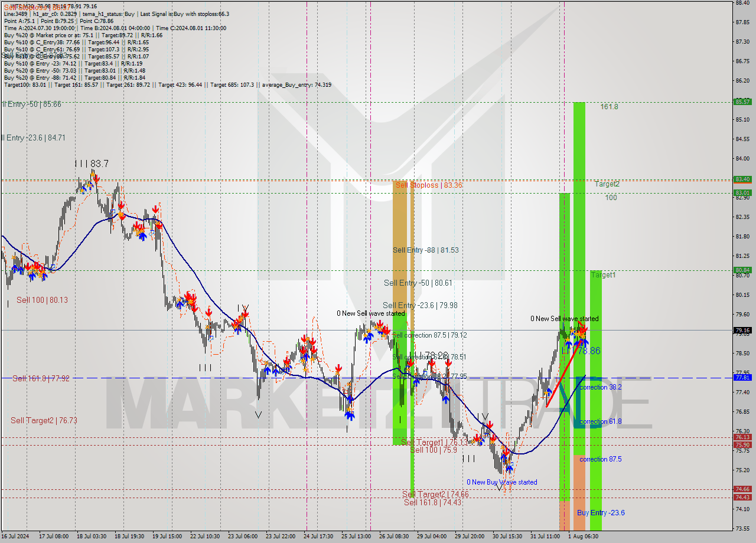Screen dimensions: 756x543
Task: Select the correction 38.2 label
Action: [x=600, y=388]
